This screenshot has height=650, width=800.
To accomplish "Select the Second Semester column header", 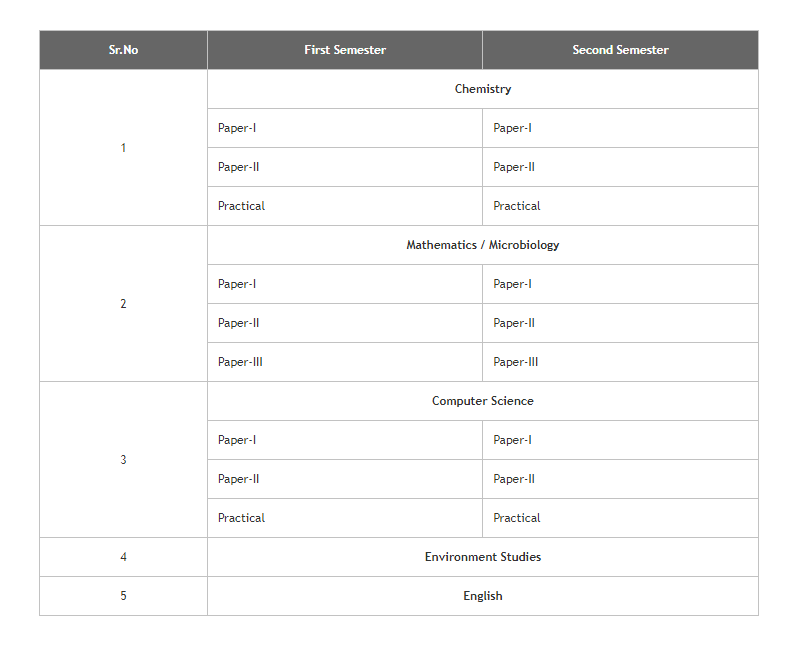I will coord(620,50).
